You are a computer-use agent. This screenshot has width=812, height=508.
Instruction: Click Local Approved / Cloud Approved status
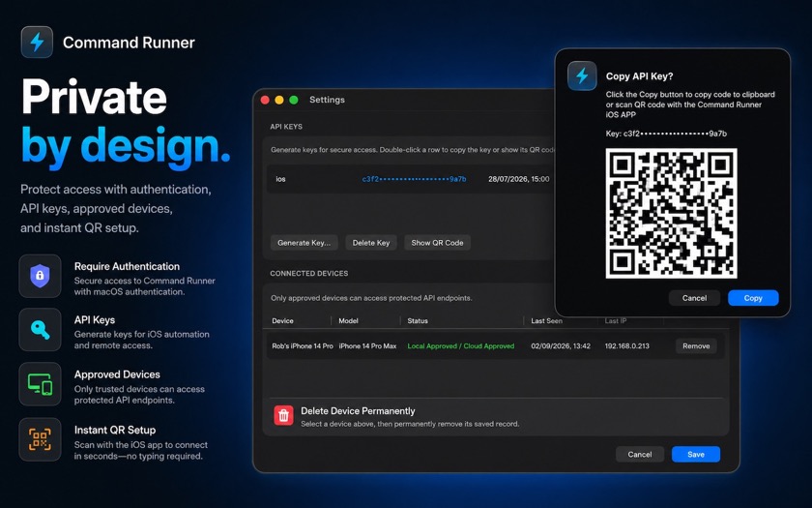click(x=461, y=345)
